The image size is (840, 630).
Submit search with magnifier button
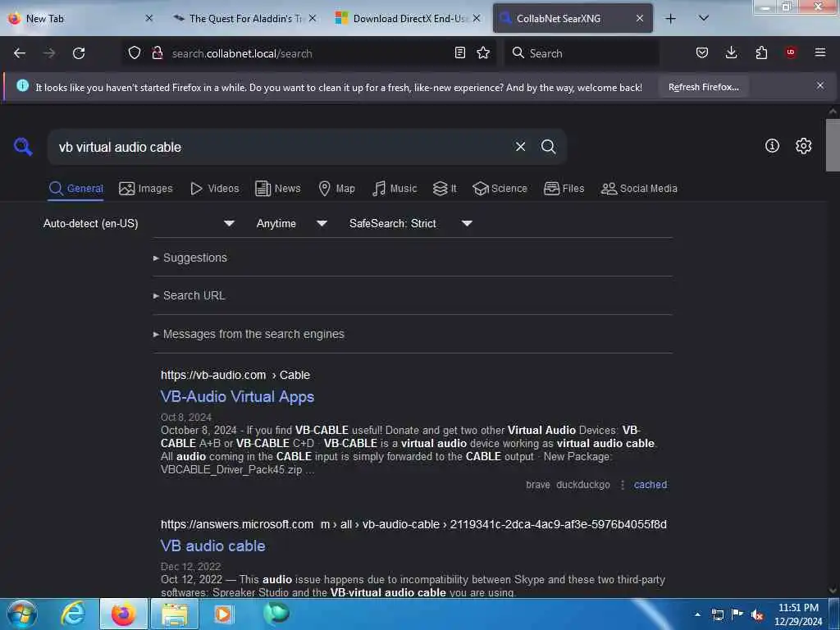[x=548, y=147]
